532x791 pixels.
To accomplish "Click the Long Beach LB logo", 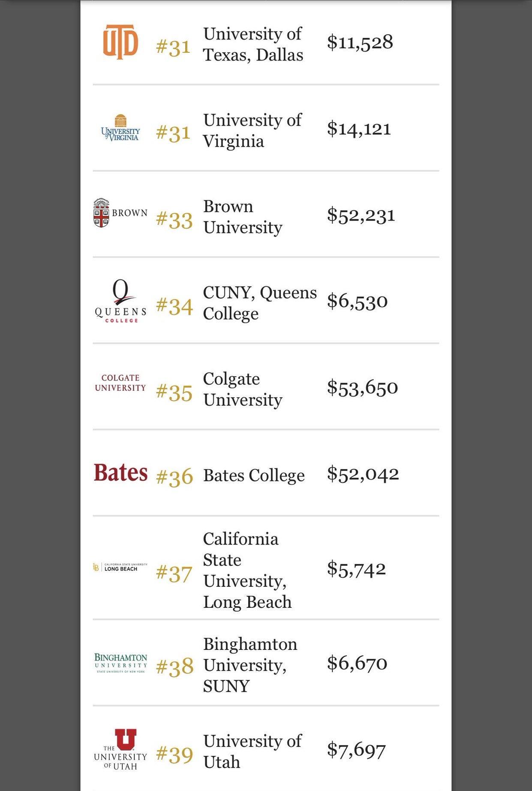I will point(120,567).
